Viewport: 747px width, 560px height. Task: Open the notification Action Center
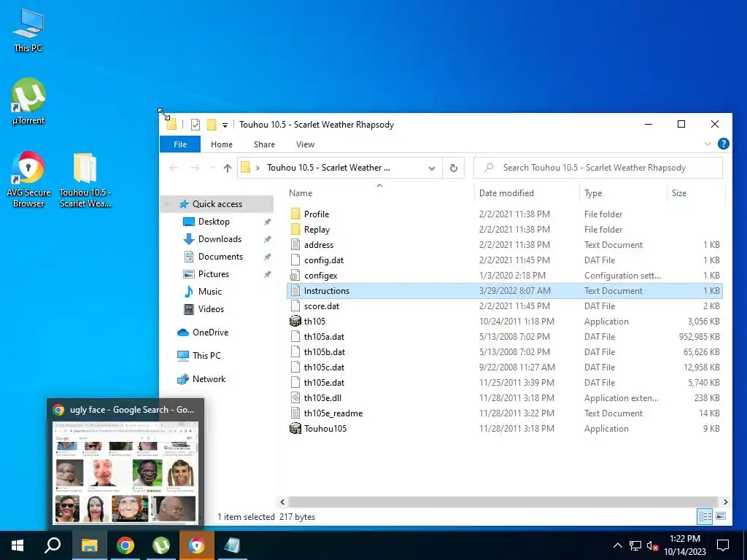[x=723, y=545]
